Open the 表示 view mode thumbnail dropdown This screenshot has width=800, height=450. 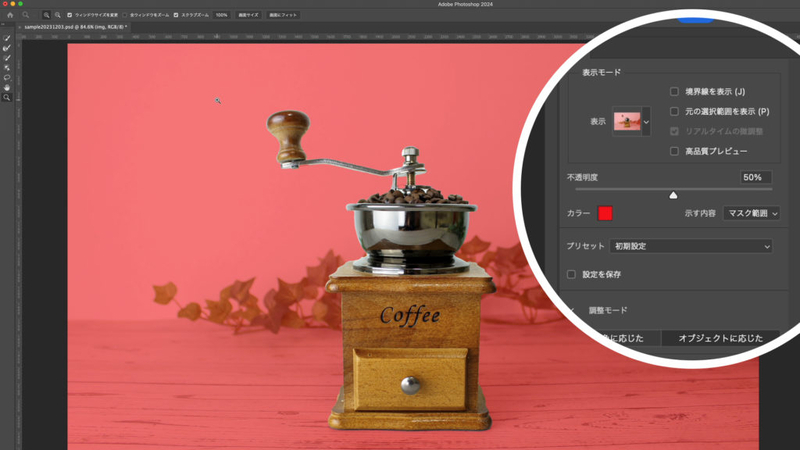(646, 121)
